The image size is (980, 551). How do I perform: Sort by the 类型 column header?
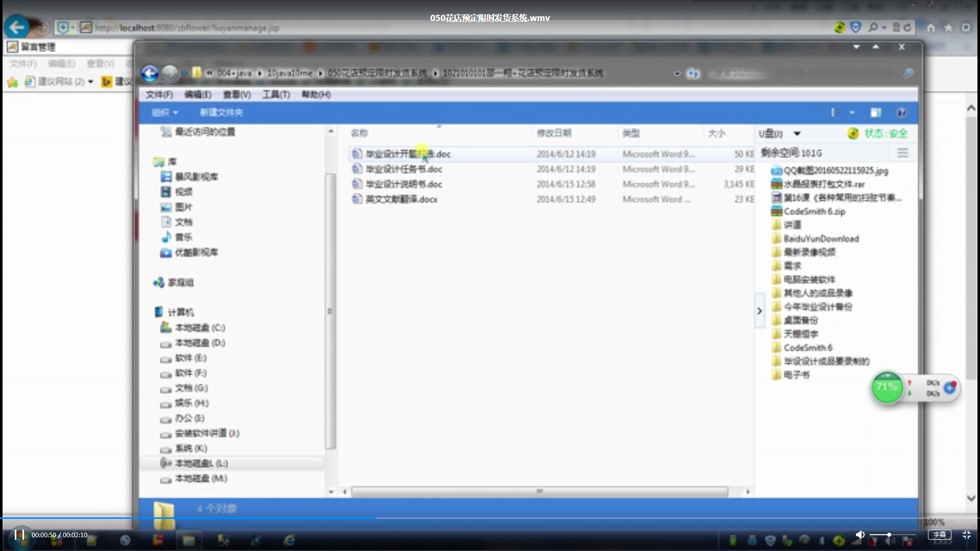pos(631,133)
